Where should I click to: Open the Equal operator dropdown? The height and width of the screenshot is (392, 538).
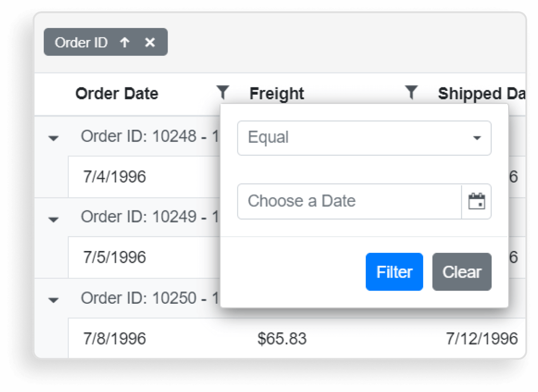(x=364, y=138)
